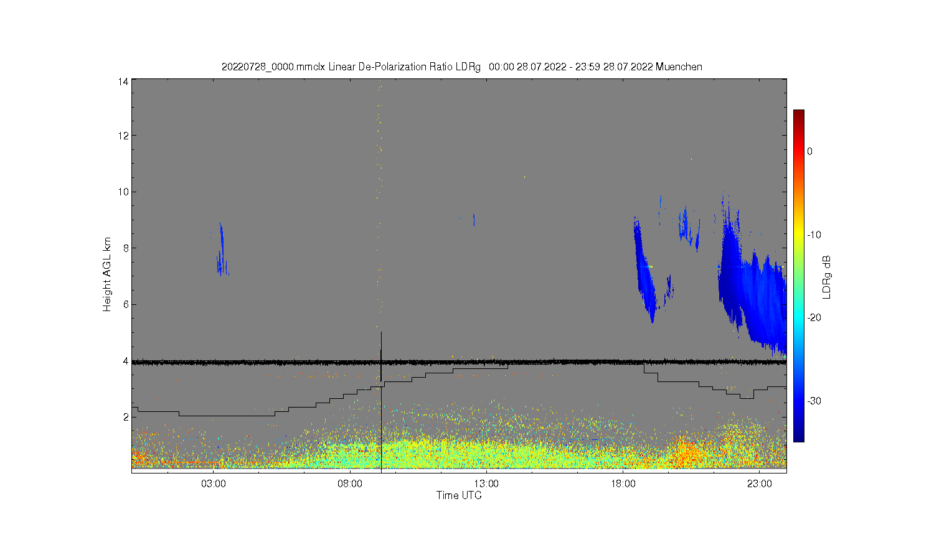Click the 6 km height tick label
The image size is (934, 560).
point(126,304)
